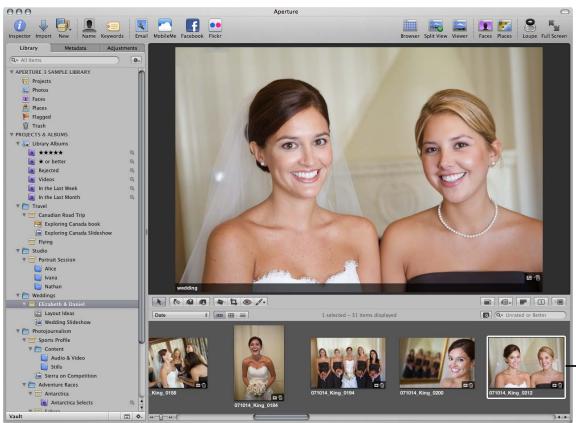This screenshot has height=423, width=576.
Task: Select the Rotate Left tool
Action: [177, 302]
